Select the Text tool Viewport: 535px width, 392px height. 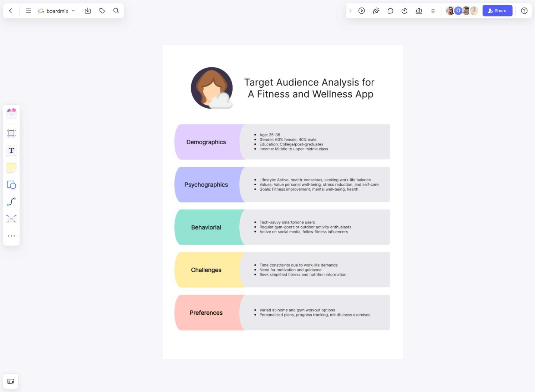(11, 150)
